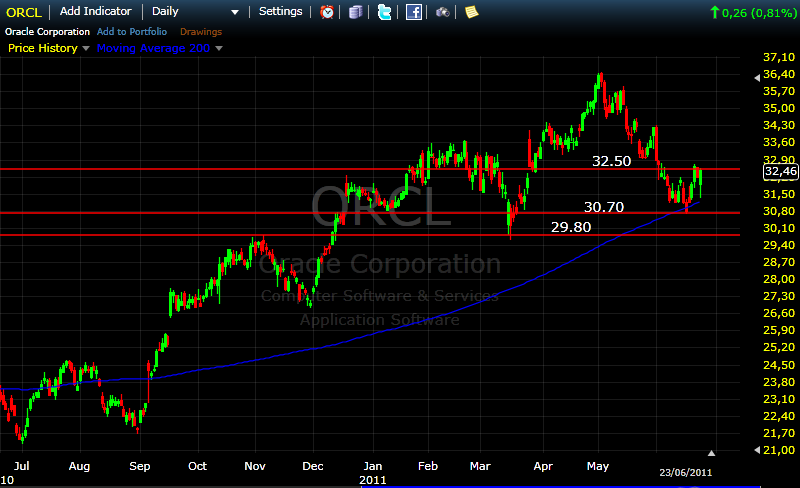Viewport: 800px width, 488px height.
Task: Click the camera snapshot icon
Action: pyautogui.click(x=442, y=12)
